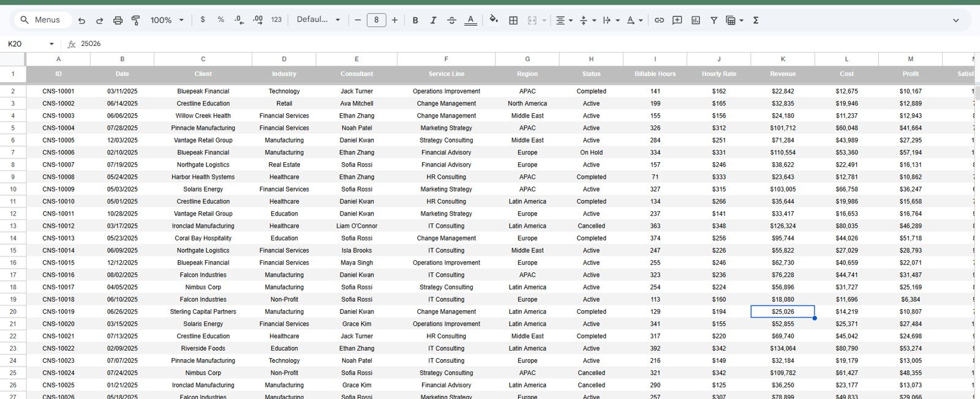Collapse the toolbar with chevron

coord(956,20)
